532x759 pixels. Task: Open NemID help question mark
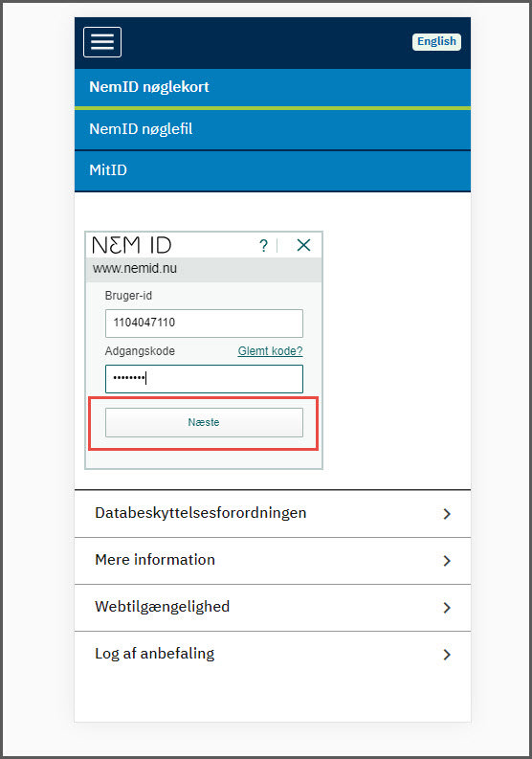[x=263, y=245]
